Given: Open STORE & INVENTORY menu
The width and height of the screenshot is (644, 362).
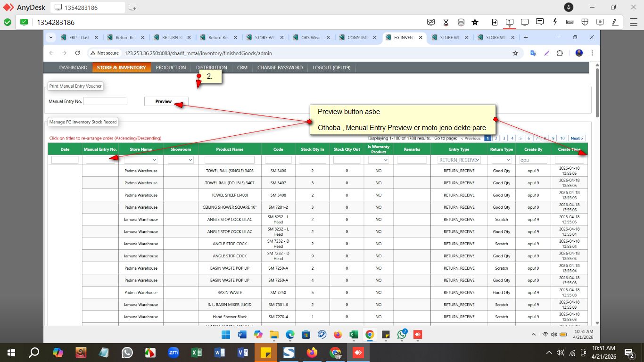Looking at the screenshot, I should [x=121, y=67].
